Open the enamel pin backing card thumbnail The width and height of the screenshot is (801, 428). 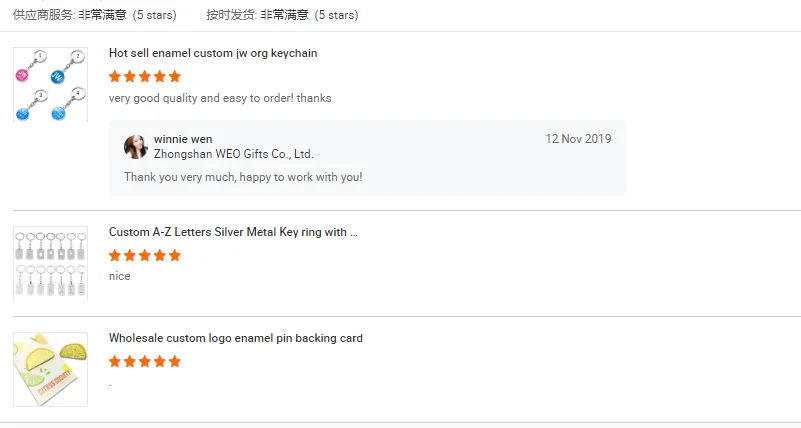(x=50, y=369)
